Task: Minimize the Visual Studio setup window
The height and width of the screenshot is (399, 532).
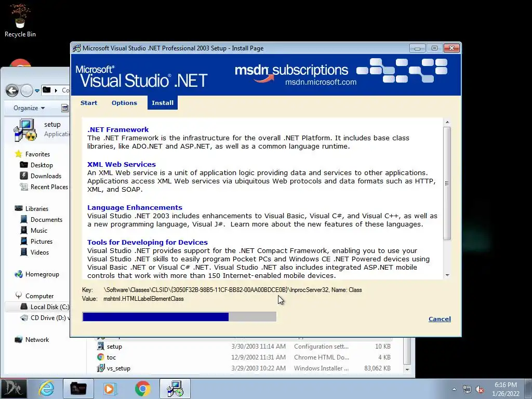Action: tap(417, 48)
